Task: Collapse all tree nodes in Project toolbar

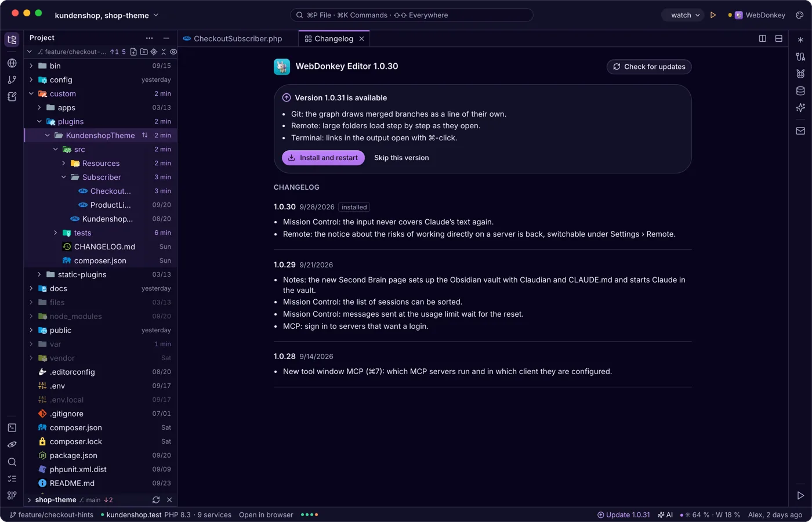Action: (x=164, y=52)
